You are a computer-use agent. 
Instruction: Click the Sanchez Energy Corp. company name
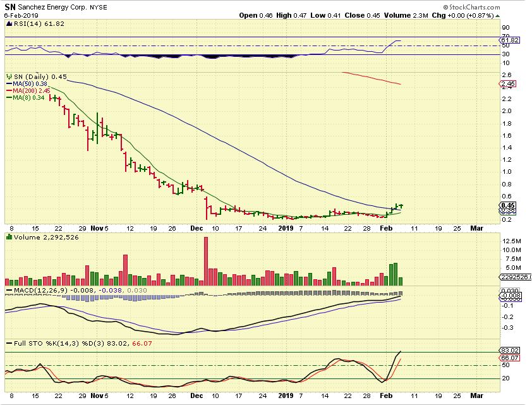52,7
